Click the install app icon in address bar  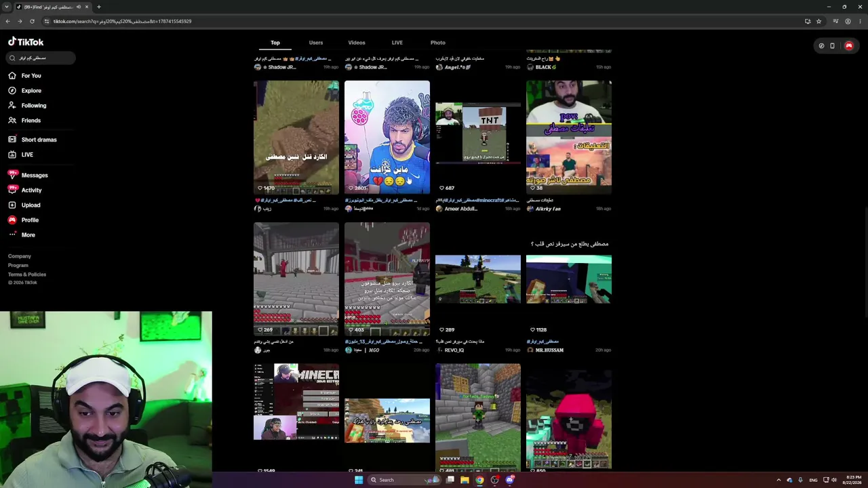808,21
